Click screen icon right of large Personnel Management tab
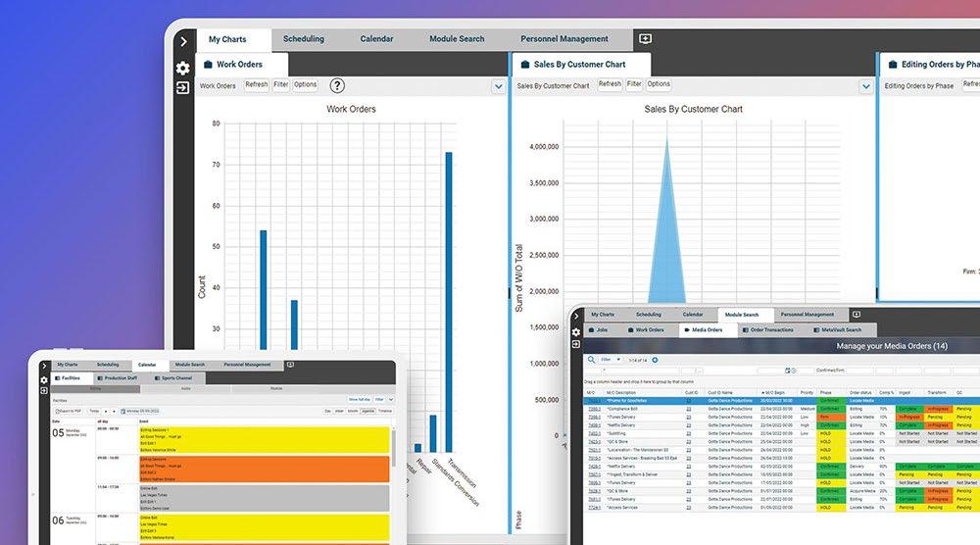 click(646, 39)
